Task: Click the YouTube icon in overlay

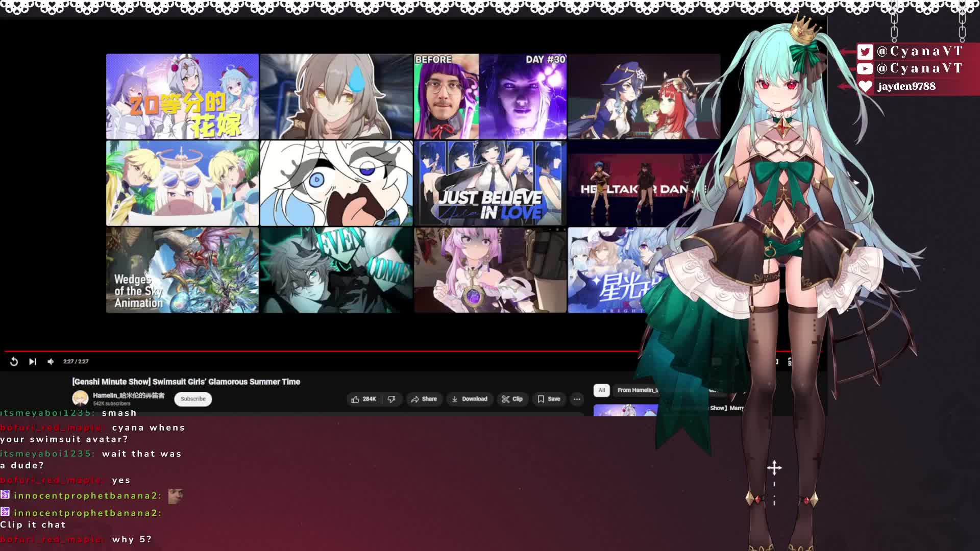Action: coord(865,68)
